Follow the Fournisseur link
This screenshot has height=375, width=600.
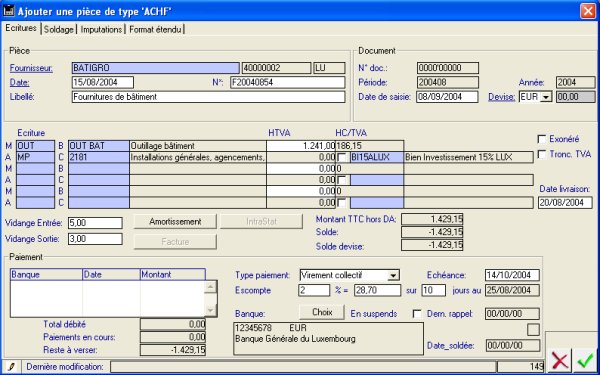click(31, 68)
